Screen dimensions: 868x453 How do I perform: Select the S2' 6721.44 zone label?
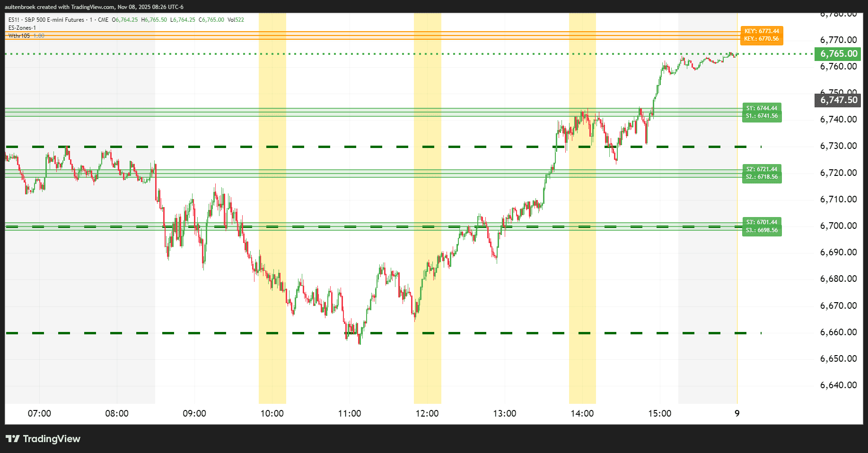coord(762,169)
